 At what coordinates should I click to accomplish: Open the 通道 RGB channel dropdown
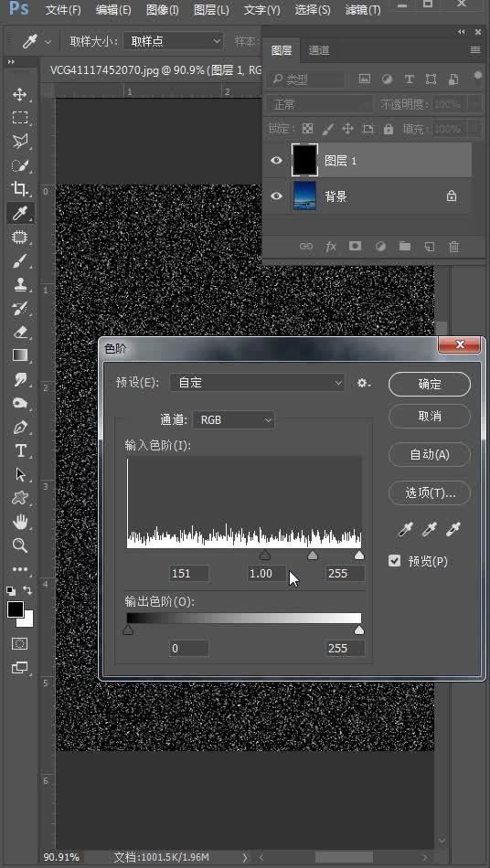pyautogui.click(x=234, y=420)
